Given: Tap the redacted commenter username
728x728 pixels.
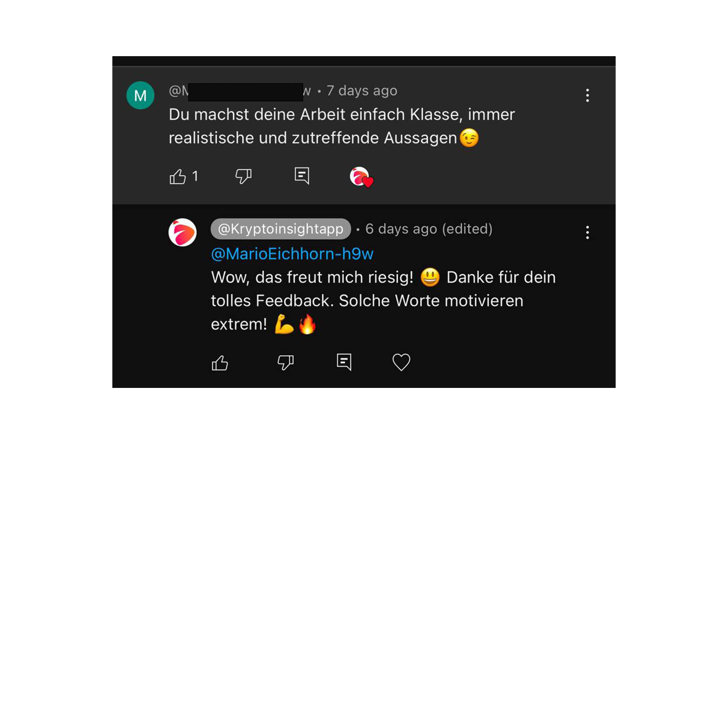Looking at the screenshot, I should tap(240, 91).
